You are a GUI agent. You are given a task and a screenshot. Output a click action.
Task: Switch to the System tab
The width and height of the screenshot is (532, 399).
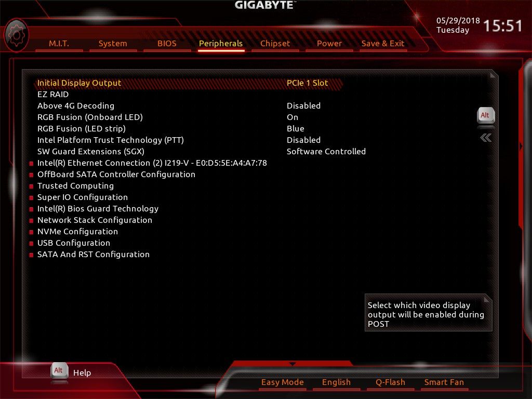click(113, 44)
